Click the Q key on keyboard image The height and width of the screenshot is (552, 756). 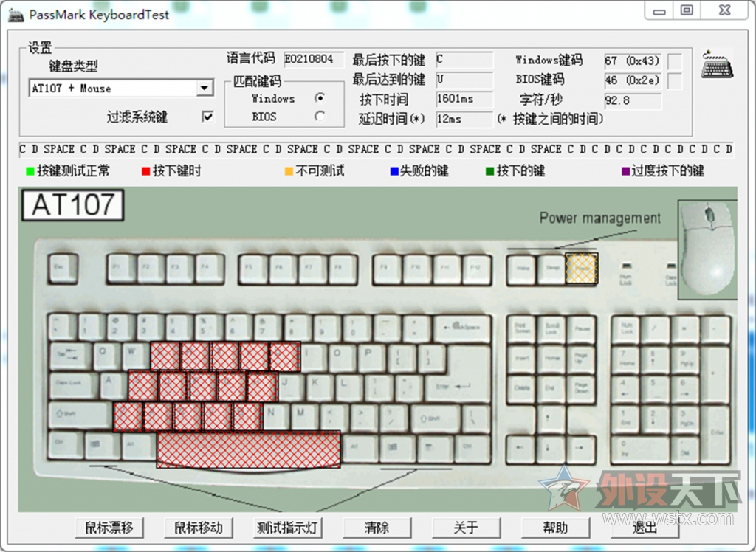click(x=106, y=356)
